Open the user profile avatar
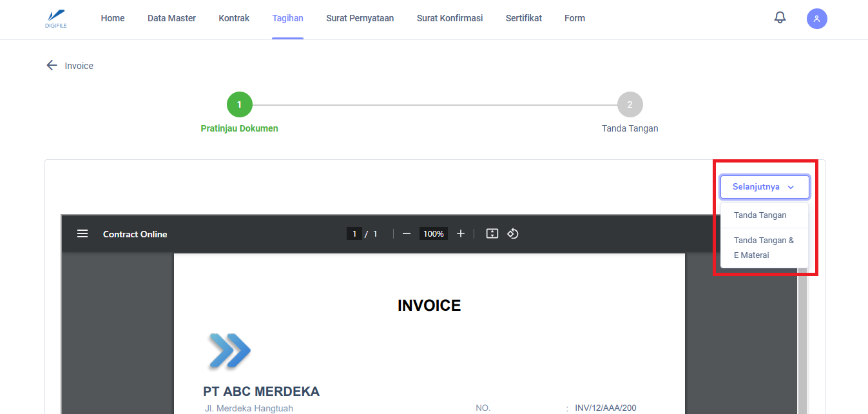Viewport: 868px width, 414px height. 816,19
